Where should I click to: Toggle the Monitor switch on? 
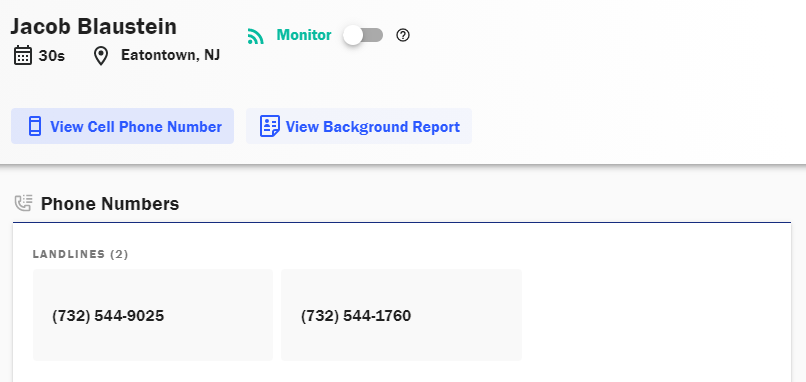363,35
